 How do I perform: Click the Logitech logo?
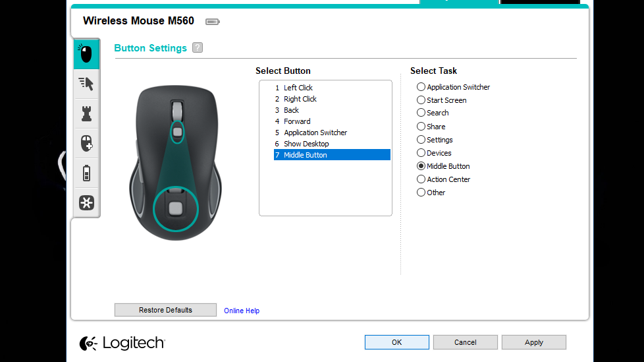click(x=122, y=343)
